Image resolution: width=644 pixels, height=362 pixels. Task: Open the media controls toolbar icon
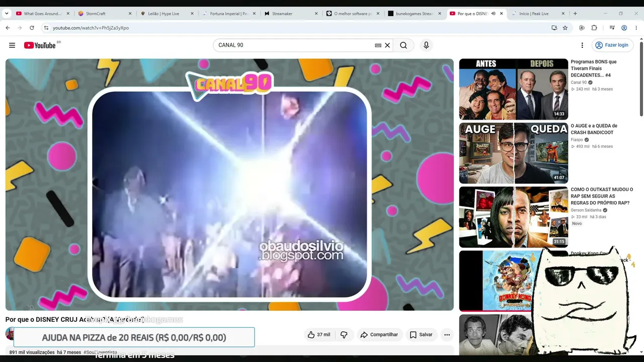coord(612,28)
